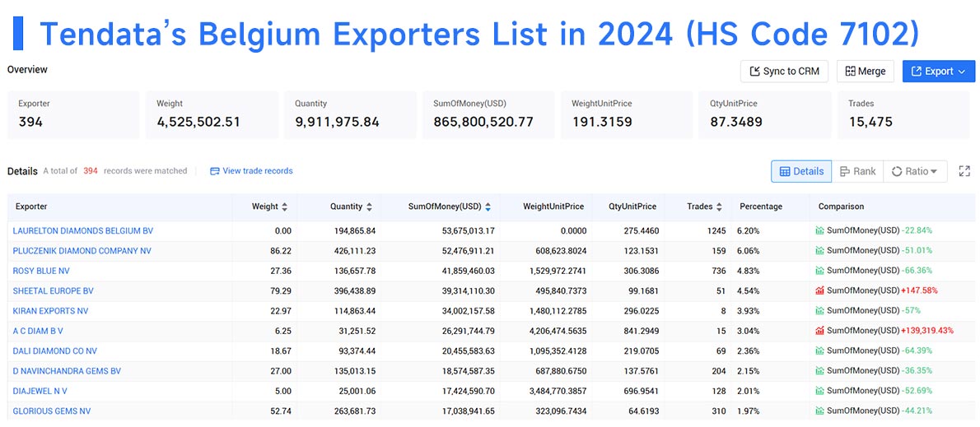
Task: Open exporter A C DIAM B V
Action: [38, 331]
